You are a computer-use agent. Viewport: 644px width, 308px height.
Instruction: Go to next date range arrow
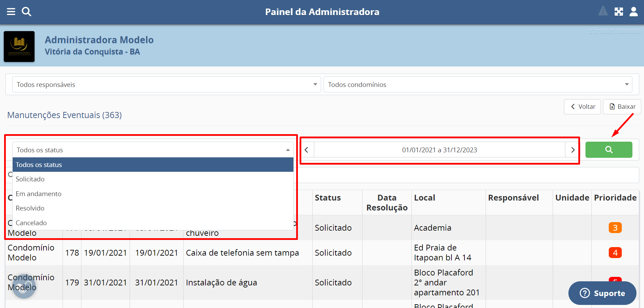[x=573, y=150]
